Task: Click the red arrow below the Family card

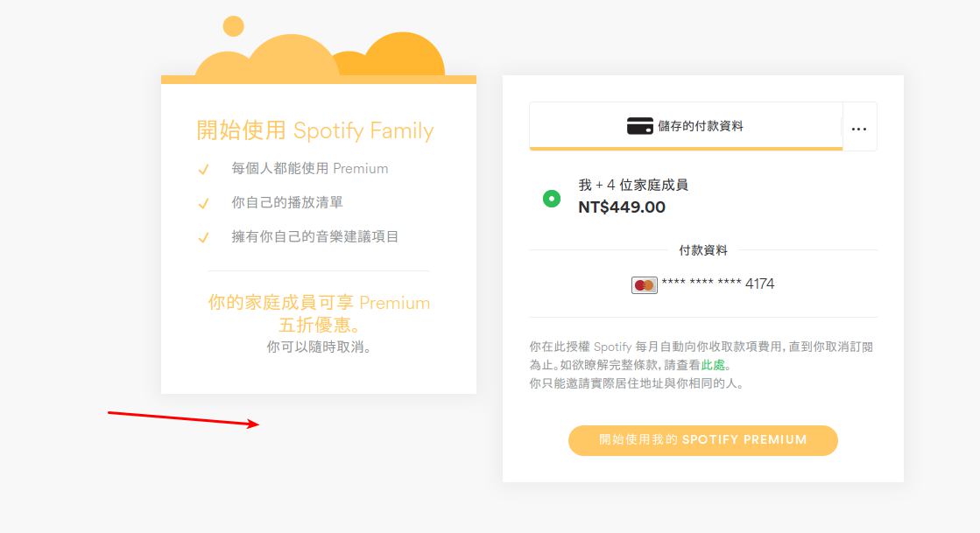Action: point(184,418)
